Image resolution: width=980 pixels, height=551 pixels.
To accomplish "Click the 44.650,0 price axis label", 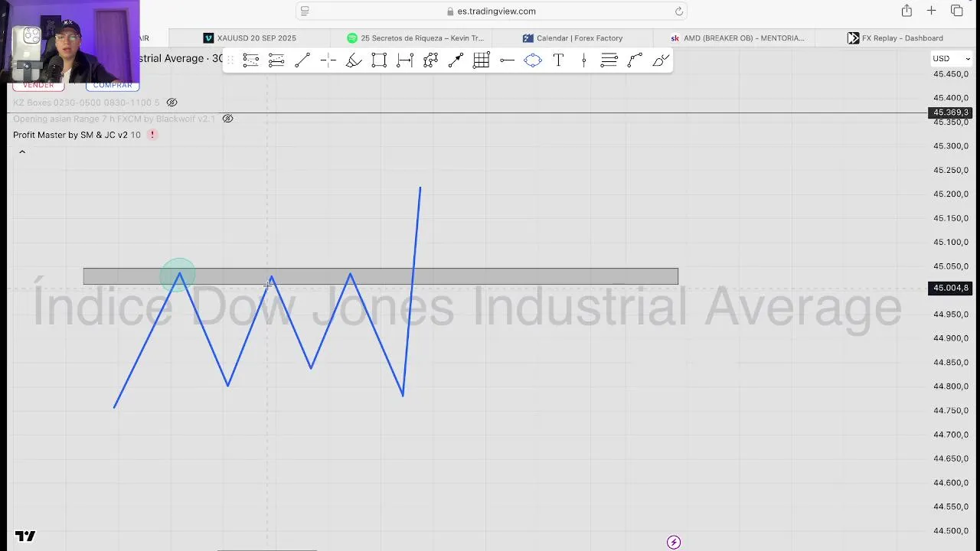I will (x=951, y=458).
